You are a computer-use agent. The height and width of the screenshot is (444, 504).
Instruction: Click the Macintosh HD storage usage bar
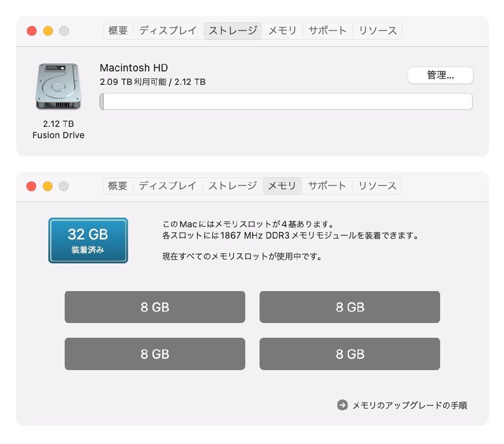286,102
